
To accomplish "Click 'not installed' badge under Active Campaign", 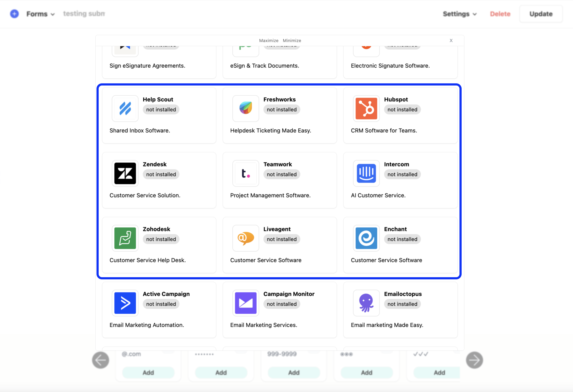I will pos(161,304).
